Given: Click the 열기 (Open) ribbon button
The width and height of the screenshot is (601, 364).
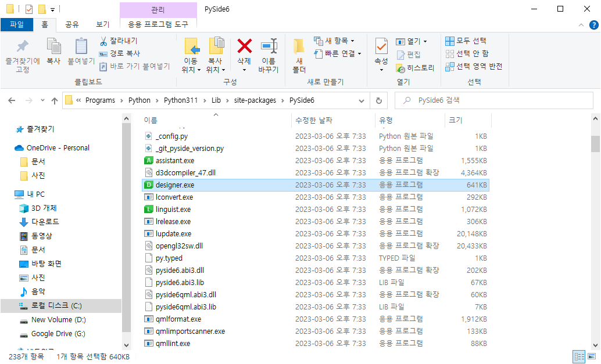Looking at the screenshot, I should 412,41.
